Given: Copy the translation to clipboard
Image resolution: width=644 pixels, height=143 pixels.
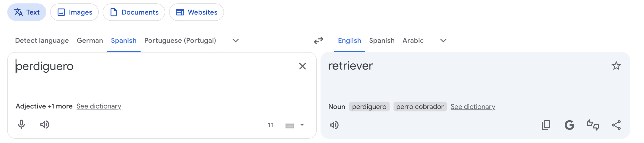Looking at the screenshot, I should (x=546, y=125).
